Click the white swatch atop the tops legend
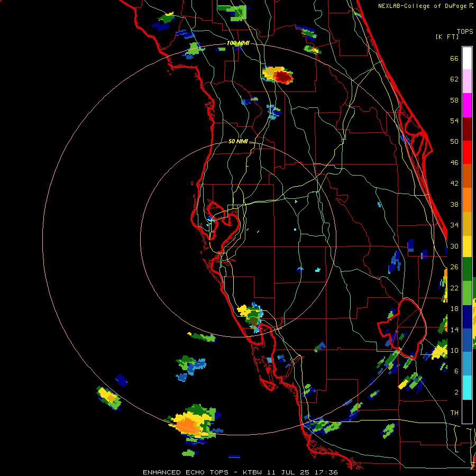Viewport: 476px width, 476px height. click(467, 58)
